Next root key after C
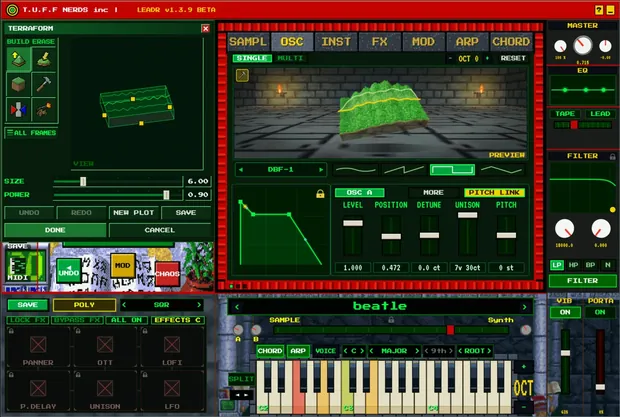620x417 pixels. [x=362, y=351]
